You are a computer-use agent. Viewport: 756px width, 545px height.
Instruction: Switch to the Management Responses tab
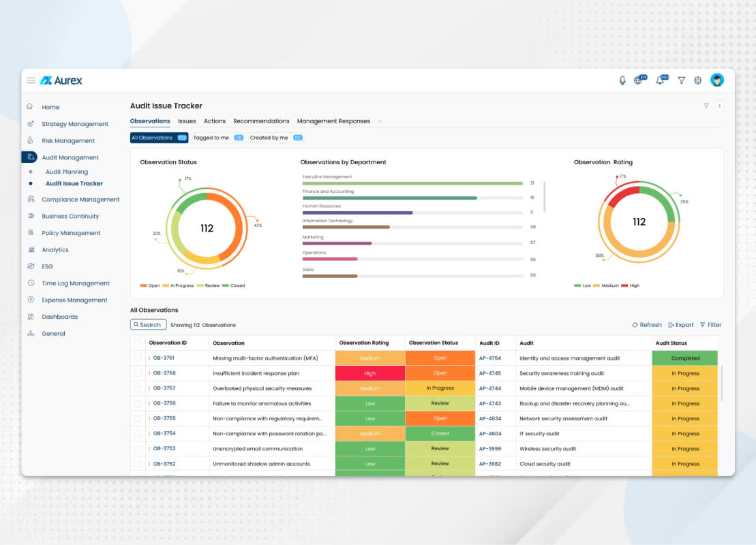click(333, 121)
